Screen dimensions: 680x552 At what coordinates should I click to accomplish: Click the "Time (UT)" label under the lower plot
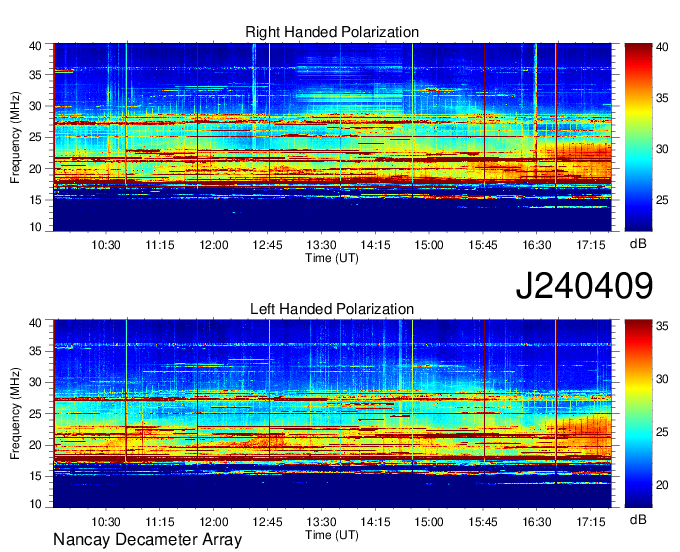[x=332, y=535]
